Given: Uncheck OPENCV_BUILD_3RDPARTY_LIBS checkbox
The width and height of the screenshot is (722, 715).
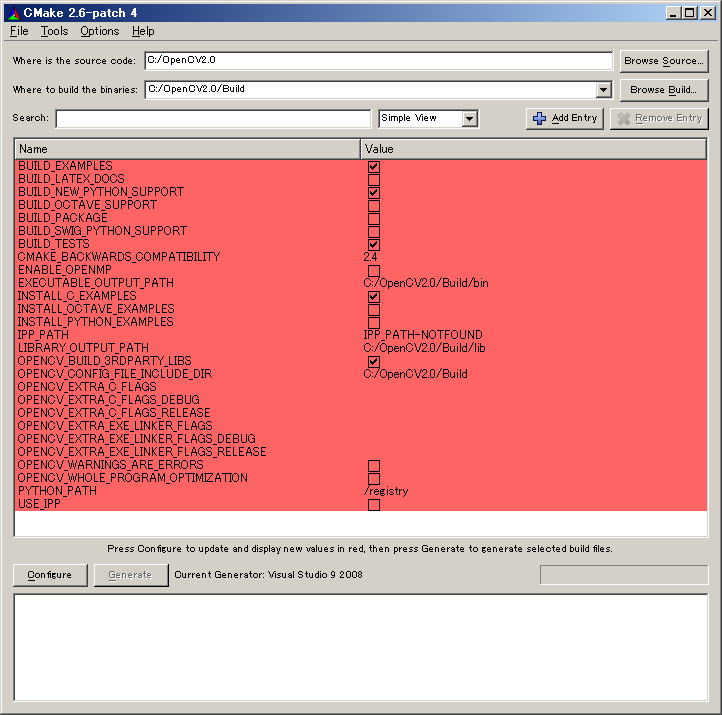Looking at the screenshot, I should coord(374,361).
